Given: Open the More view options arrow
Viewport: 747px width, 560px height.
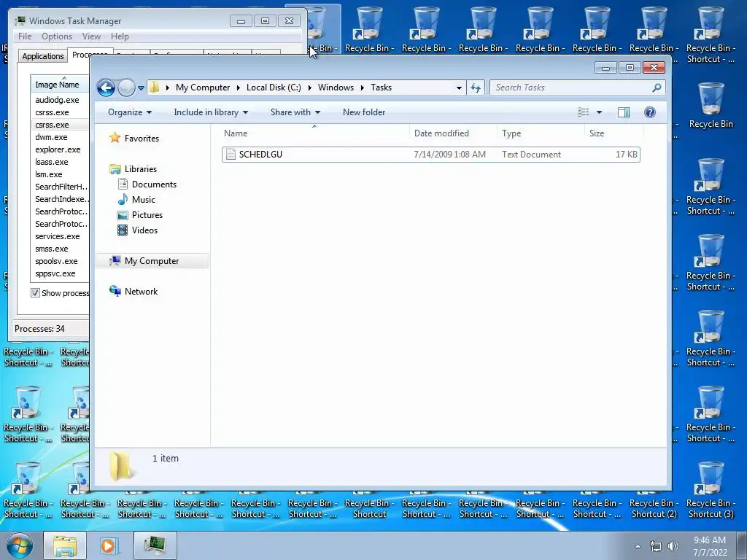Looking at the screenshot, I should tap(600, 112).
